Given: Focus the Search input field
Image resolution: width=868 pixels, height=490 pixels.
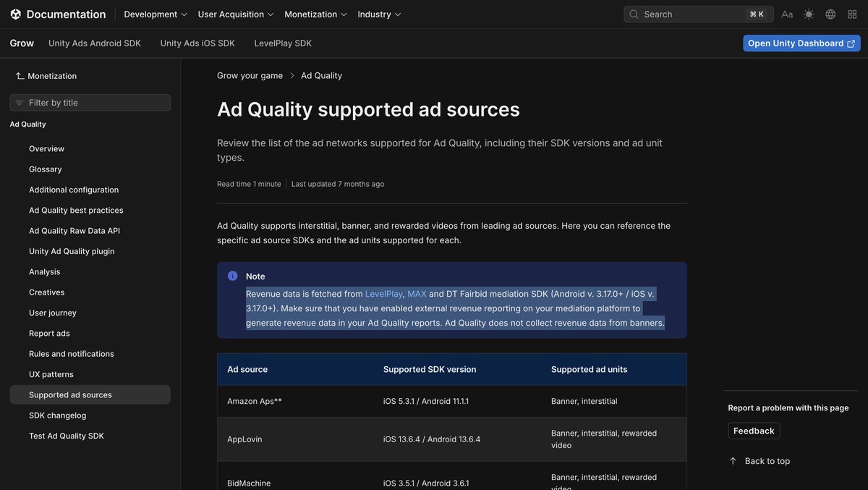Looking at the screenshot, I should 698,14.
